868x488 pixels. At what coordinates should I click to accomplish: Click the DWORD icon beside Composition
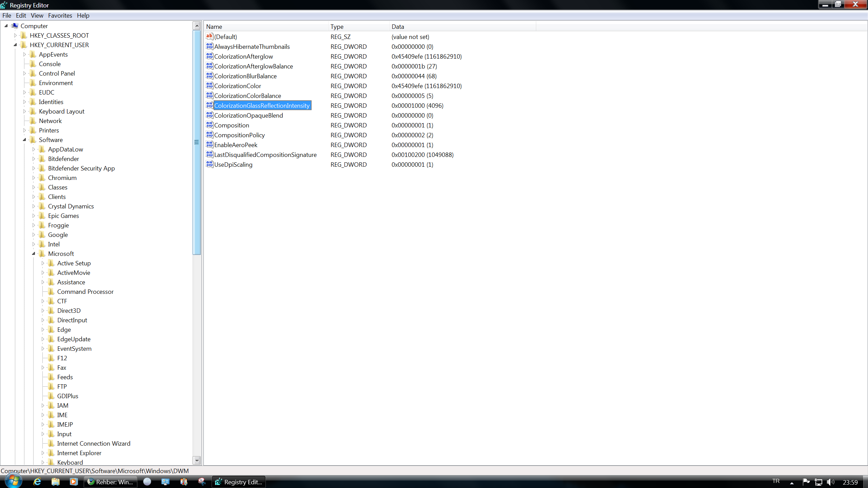210,125
